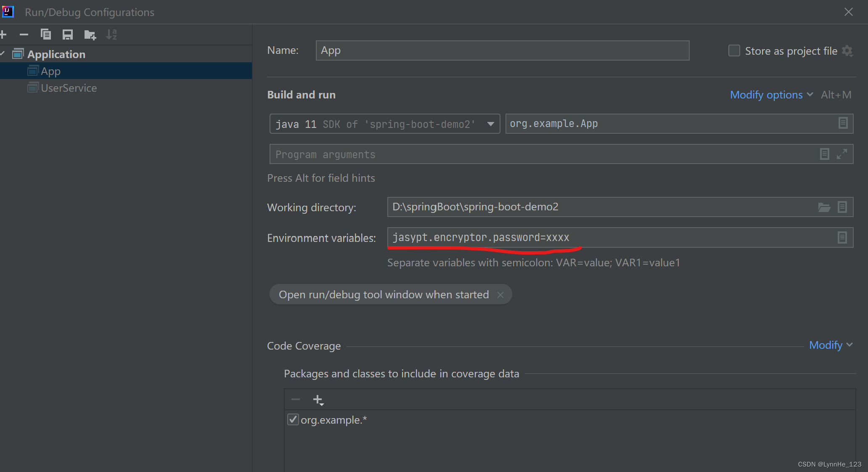The width and height of the screenshot is (868, 472).
Task: Collapse the Application tree node
Action: pos(3,54)
